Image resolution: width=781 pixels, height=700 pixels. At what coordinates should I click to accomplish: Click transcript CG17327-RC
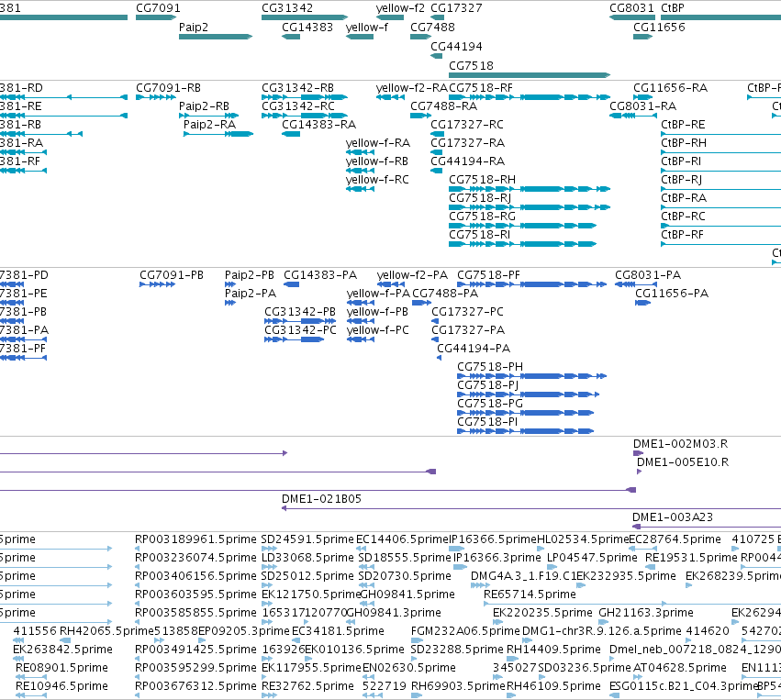click(438, 134)
